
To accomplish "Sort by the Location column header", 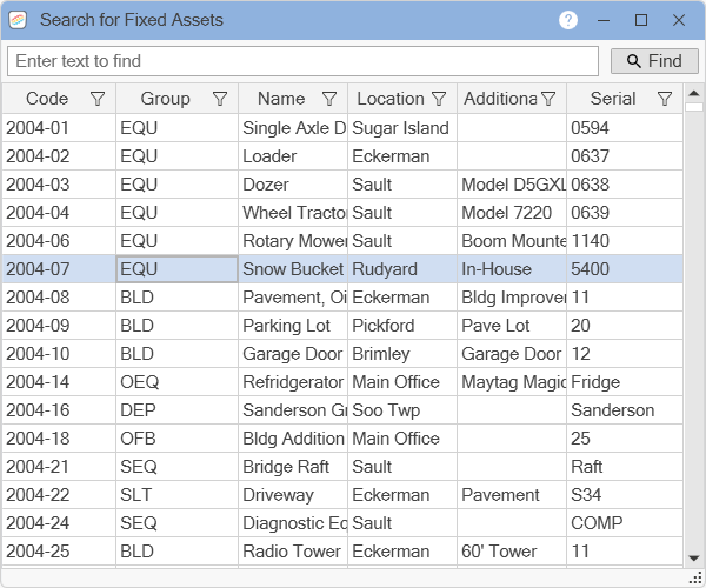I will pos(390,99).
